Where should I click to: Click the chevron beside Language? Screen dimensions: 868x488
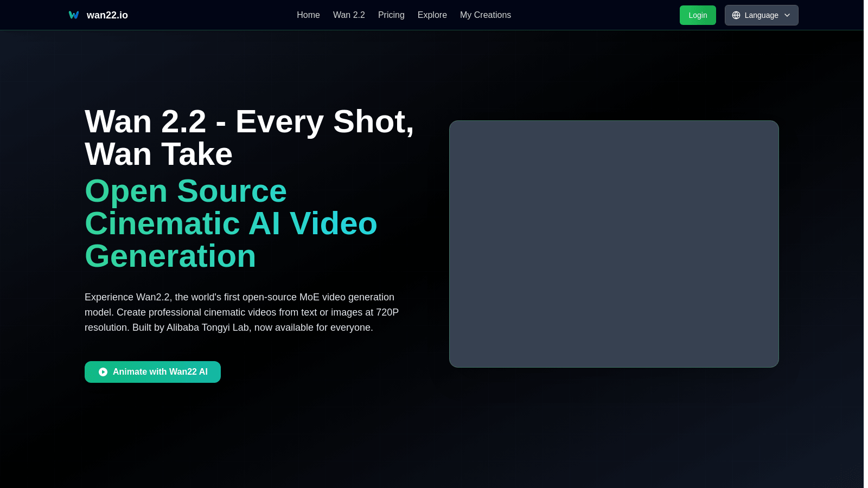tap(787, 15)
